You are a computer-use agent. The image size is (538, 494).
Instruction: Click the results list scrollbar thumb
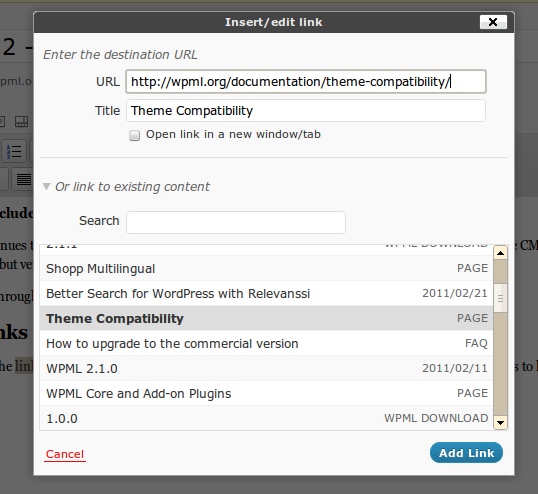(500, 298)
